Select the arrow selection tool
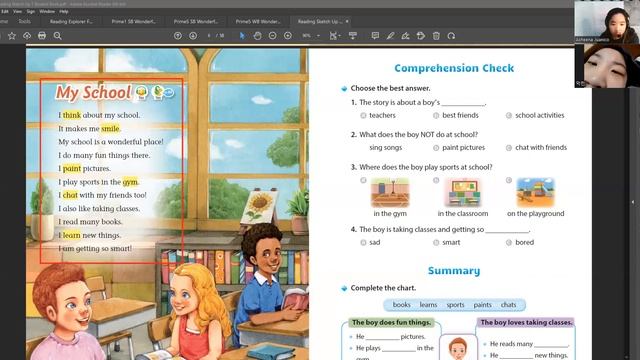640x360 pixels. (x=242, y=36)
